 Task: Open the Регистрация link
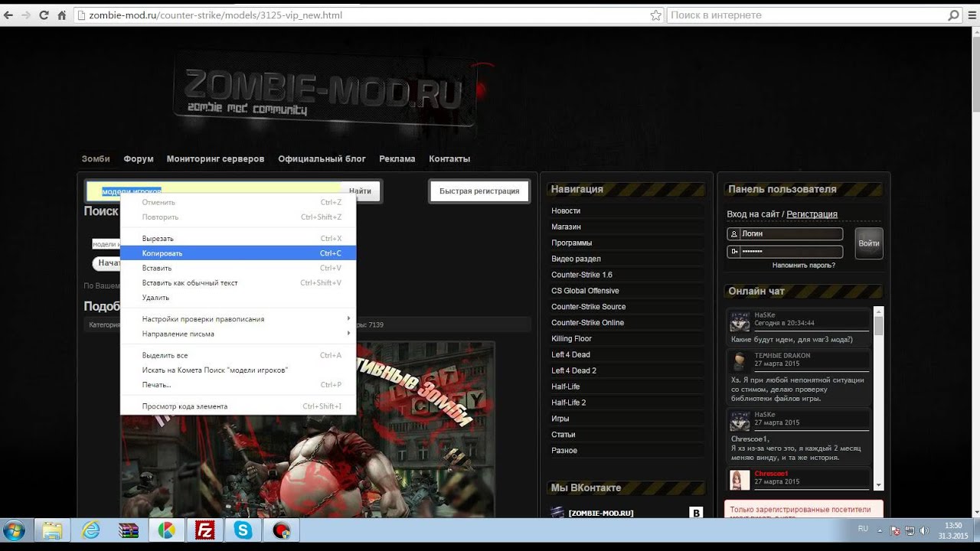tap(812, 214)
